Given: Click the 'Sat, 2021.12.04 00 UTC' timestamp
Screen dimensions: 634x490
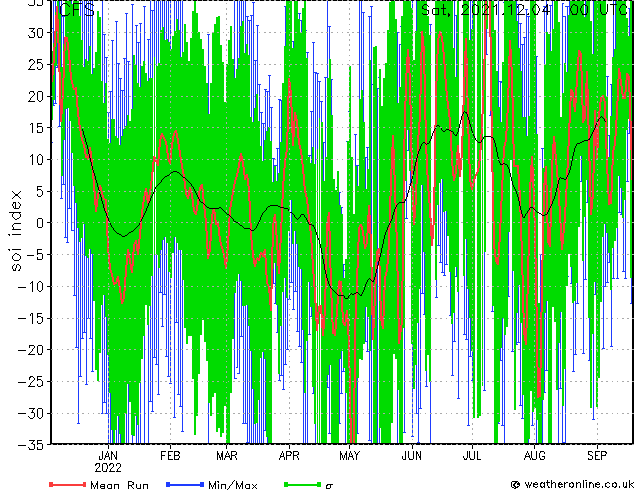Looking at the screenshot, I should point(525,9).
